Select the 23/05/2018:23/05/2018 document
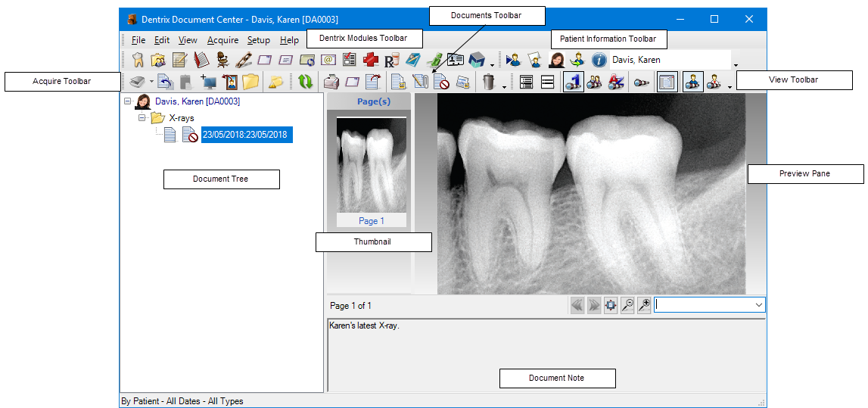This screenshot has width=868, height=408. coord(247,135)
